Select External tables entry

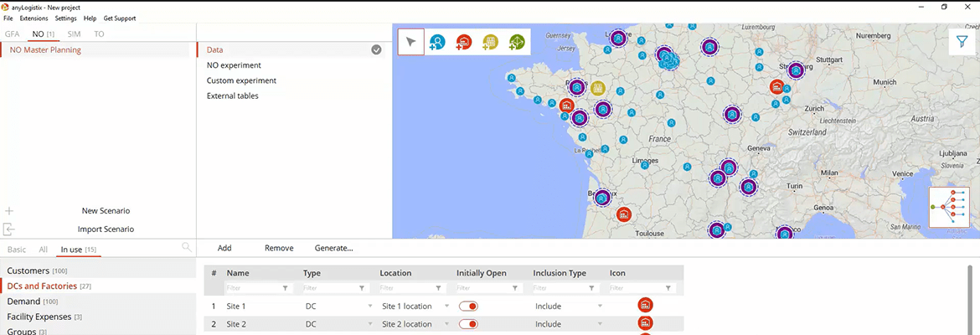click(233, 96)
